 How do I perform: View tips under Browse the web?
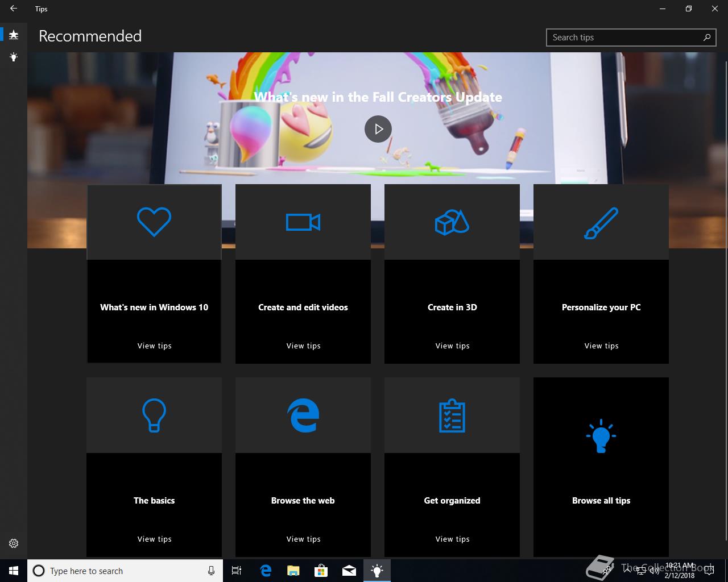pos(303,539)
